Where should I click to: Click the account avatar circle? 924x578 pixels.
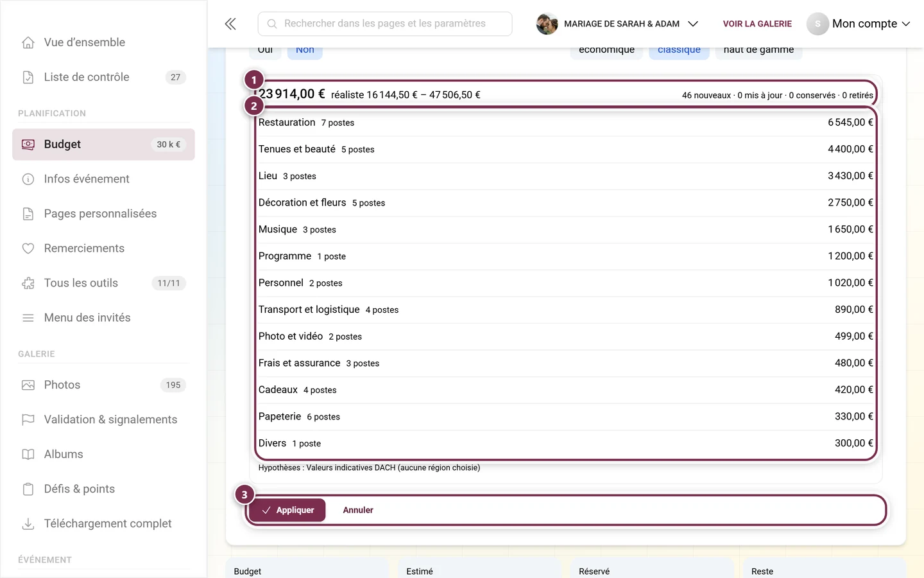click(x=817, y=24)
